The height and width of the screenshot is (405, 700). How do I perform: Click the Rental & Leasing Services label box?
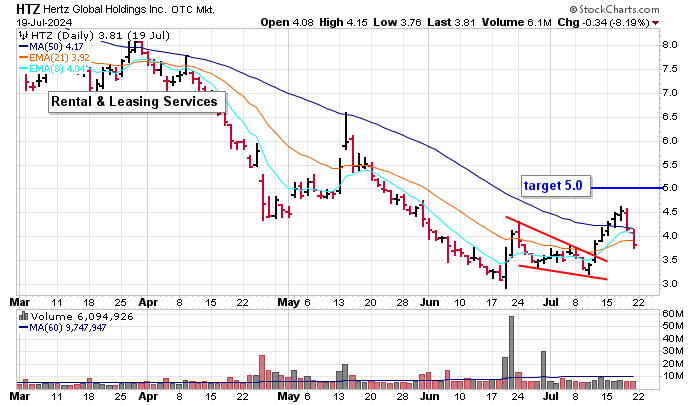(x=137, y=102)
